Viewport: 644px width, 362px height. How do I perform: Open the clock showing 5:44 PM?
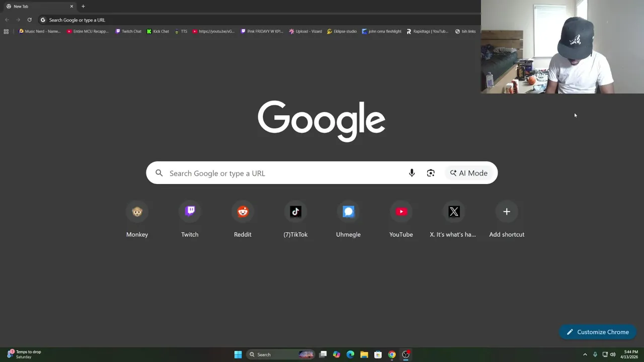[630, 354]
